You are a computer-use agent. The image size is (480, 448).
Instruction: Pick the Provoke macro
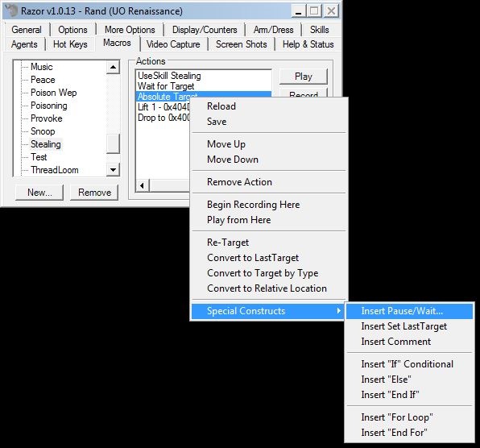tap(47, 118)
